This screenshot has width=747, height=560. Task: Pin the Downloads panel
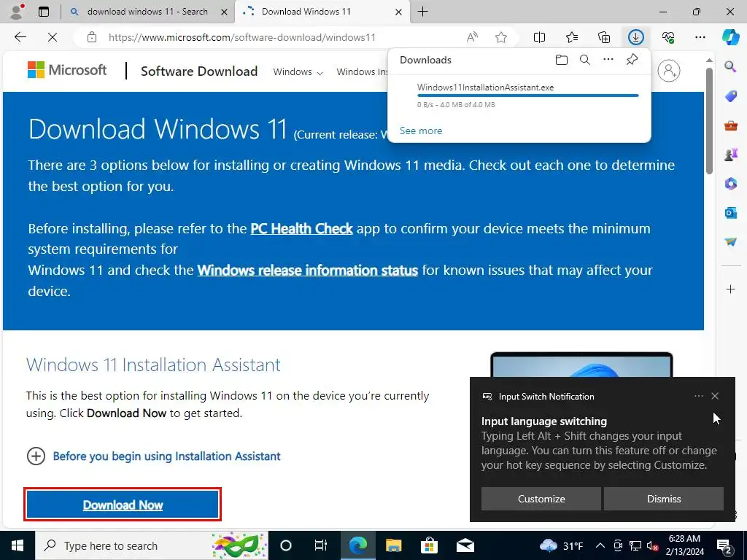click(x=632, y=60)
